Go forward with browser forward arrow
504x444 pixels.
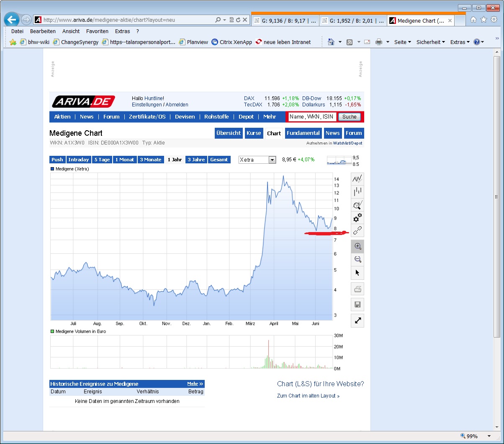point(26,20)
